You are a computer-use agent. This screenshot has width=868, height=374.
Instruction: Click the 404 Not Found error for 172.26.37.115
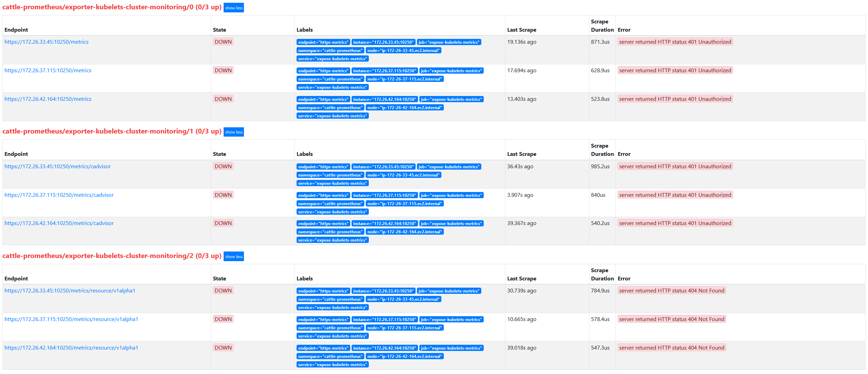[672, 319]
